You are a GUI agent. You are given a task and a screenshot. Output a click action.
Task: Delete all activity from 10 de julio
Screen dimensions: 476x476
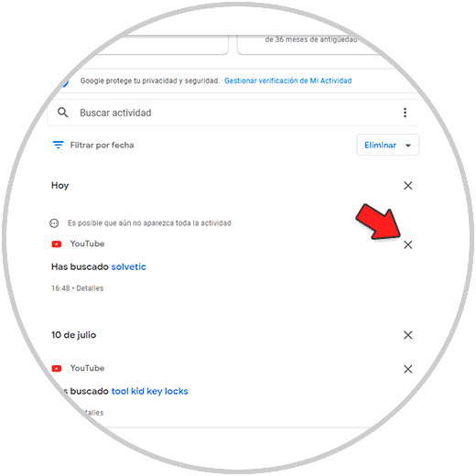[x=408, y=335]
